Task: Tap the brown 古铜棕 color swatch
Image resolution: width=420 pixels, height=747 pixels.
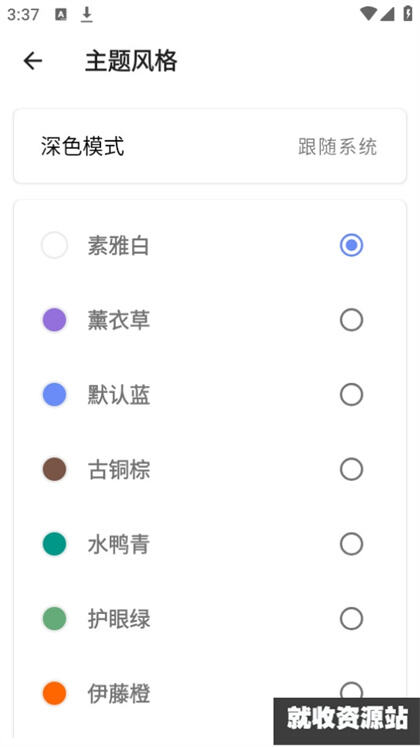Action: click(54, 469)
